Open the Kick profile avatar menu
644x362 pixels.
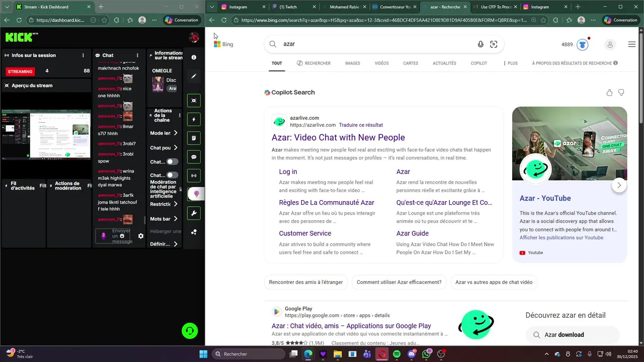pos(194,37)
